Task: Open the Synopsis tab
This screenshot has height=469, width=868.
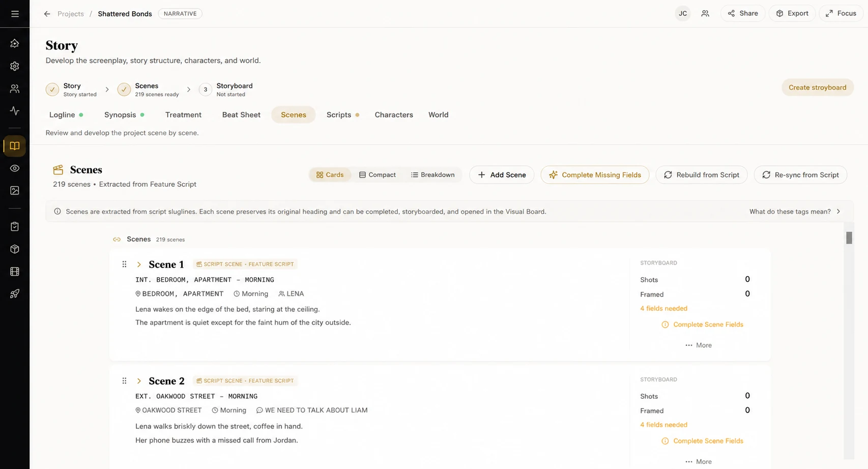Action: (124, 115)
